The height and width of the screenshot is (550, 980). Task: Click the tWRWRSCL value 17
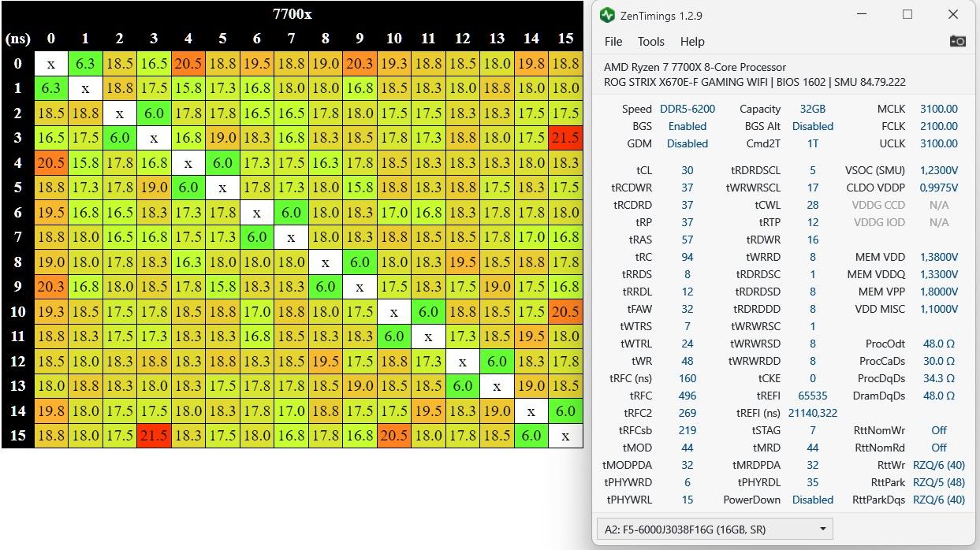click(x=813, y=188)
